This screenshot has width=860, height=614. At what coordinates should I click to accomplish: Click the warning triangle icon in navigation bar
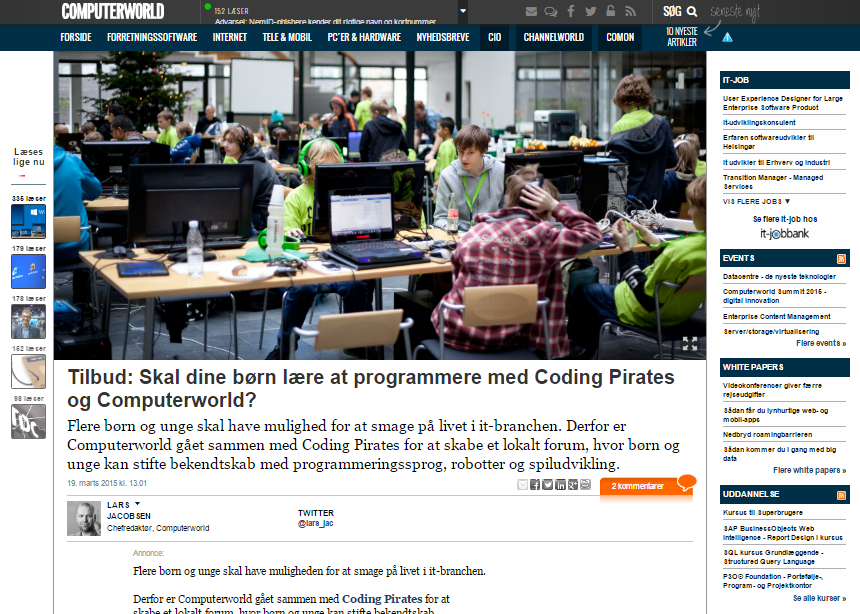pos(727,37)
